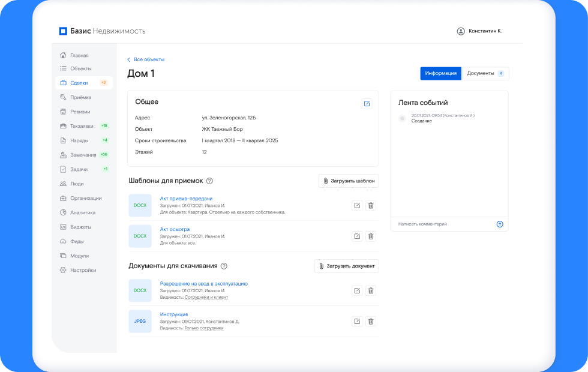Delete the Акт осмотра template
Screen dimensions: 588x372
coord(371,236)
